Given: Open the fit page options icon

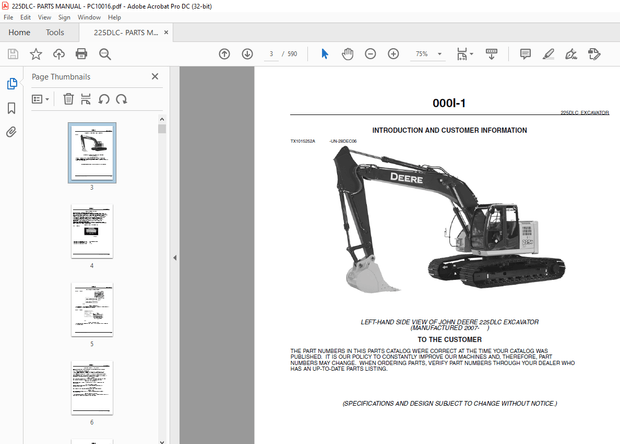Looking at the screenshot, I should tap(465, 54).
